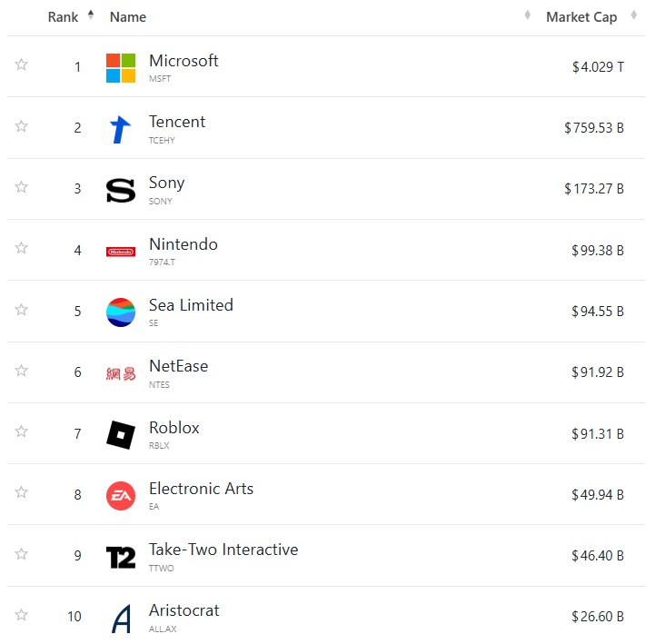Star Microsoft as a favorite
Image resolution: width=655 pixels, height=644 pixels.
point(22,64)
